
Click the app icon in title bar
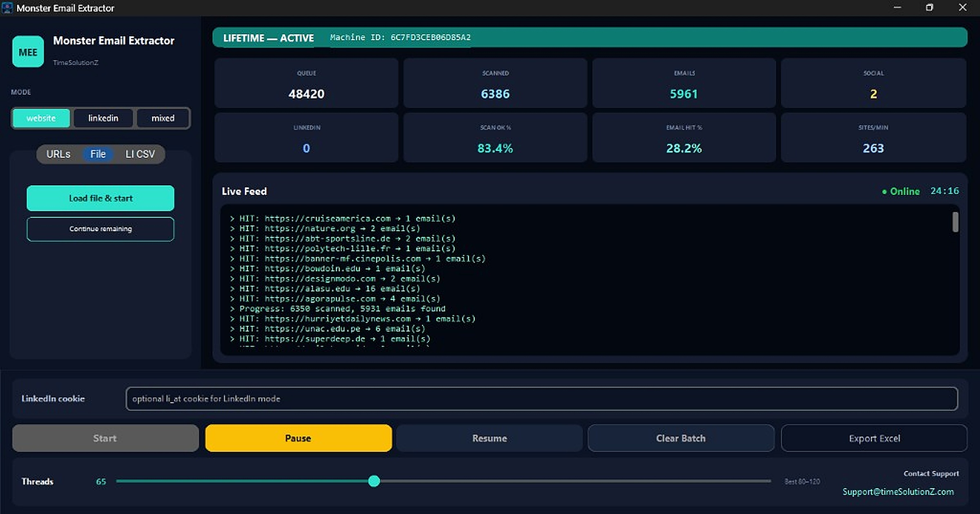[7, 8]
